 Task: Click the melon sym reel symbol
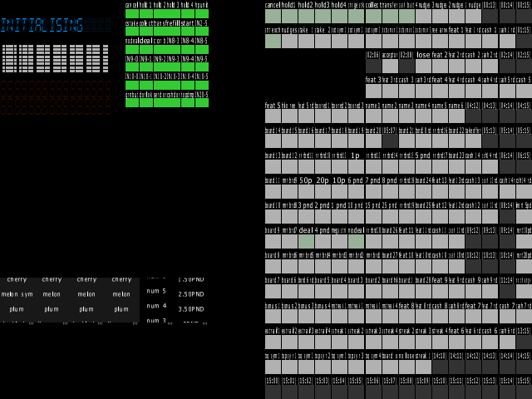(17, 294)
